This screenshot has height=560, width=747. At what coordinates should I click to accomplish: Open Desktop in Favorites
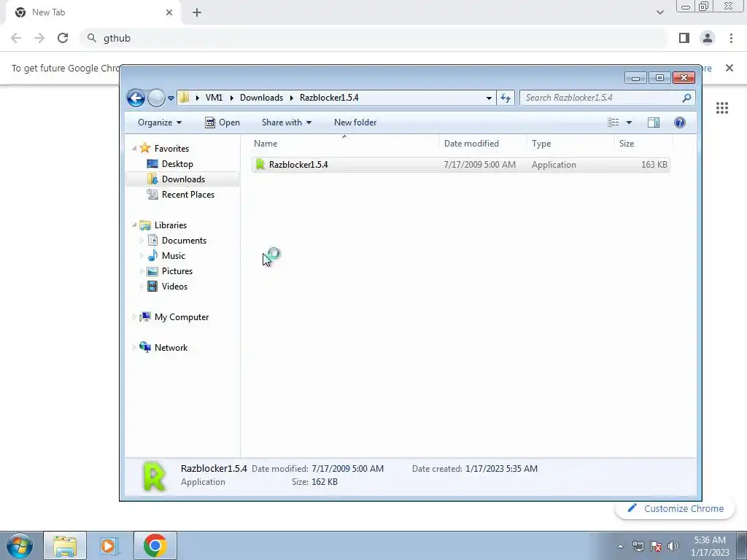177,164
